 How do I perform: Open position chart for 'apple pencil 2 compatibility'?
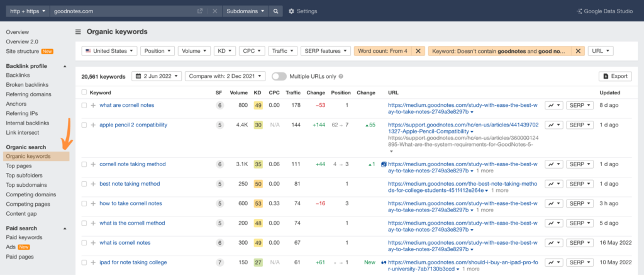(553, 125)
